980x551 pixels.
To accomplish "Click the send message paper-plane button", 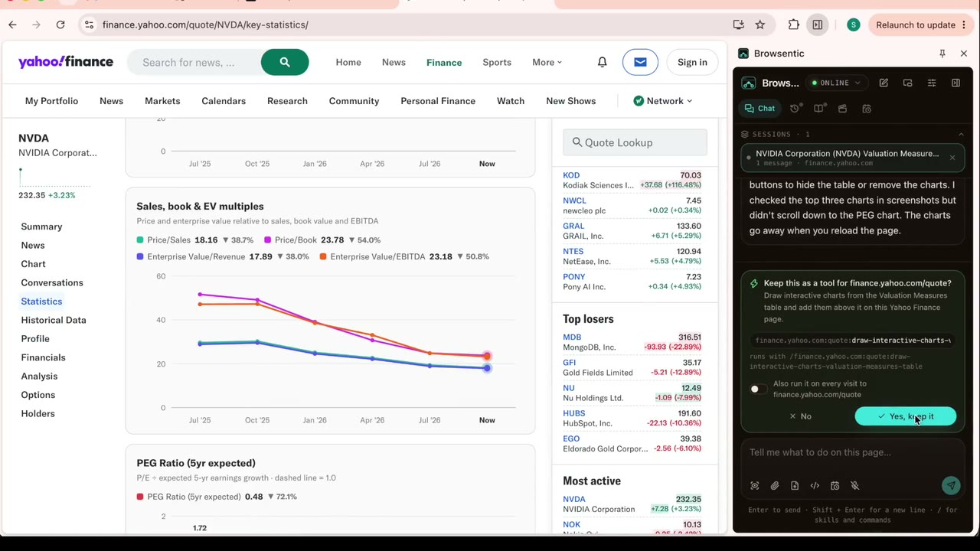I will pos(951,485).
